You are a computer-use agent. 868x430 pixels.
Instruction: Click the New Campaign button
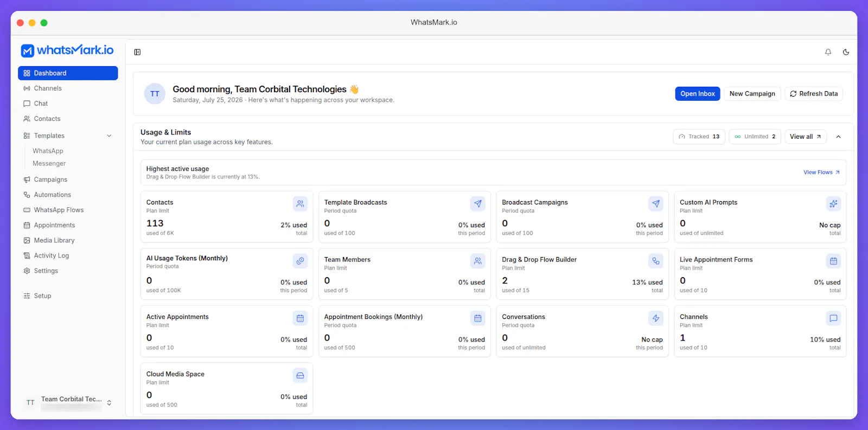(752, 94)
